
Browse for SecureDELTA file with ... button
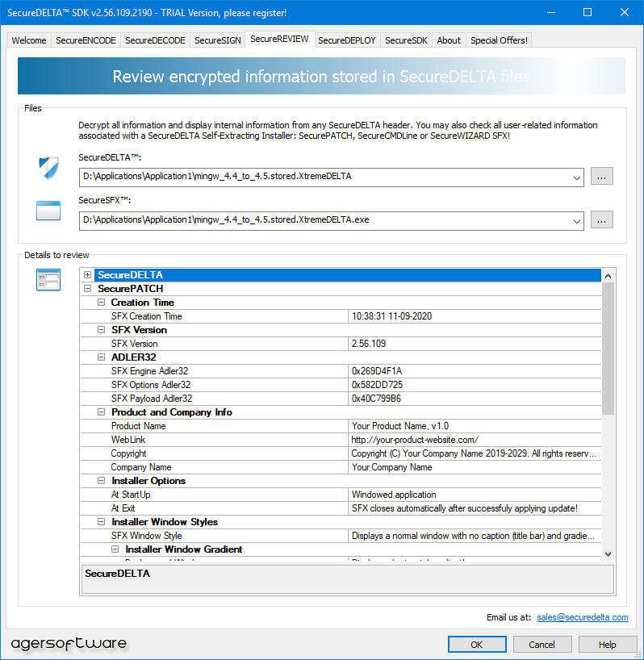click(x=601, y=177)
